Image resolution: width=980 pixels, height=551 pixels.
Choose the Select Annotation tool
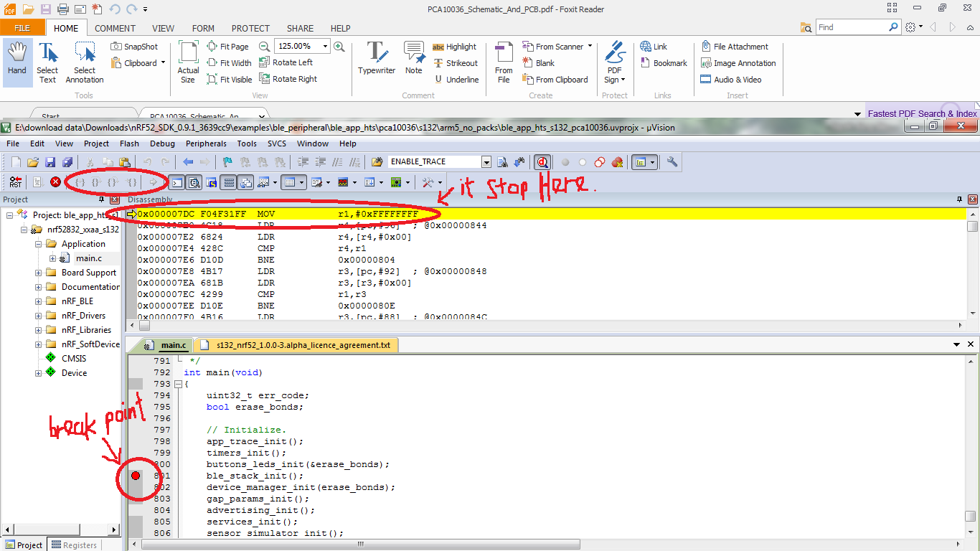85,62
